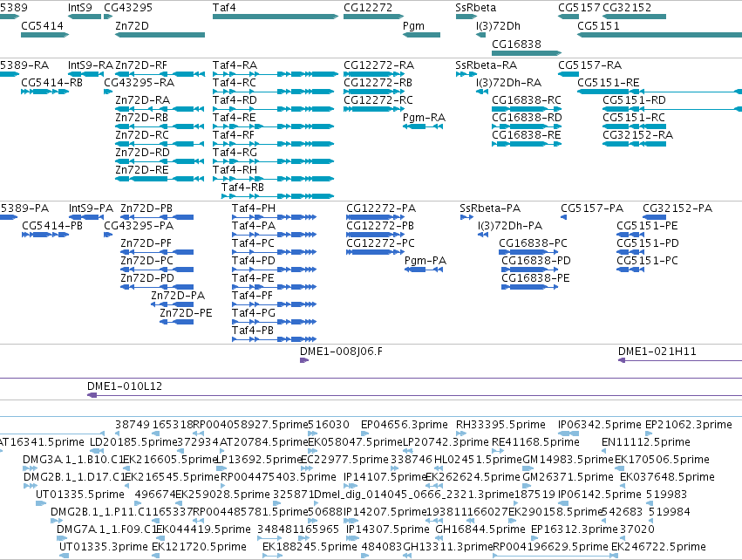742x560 pixels.
Task: Select BAC label DME1-008J06.F
Action: (x=341, y=352)
